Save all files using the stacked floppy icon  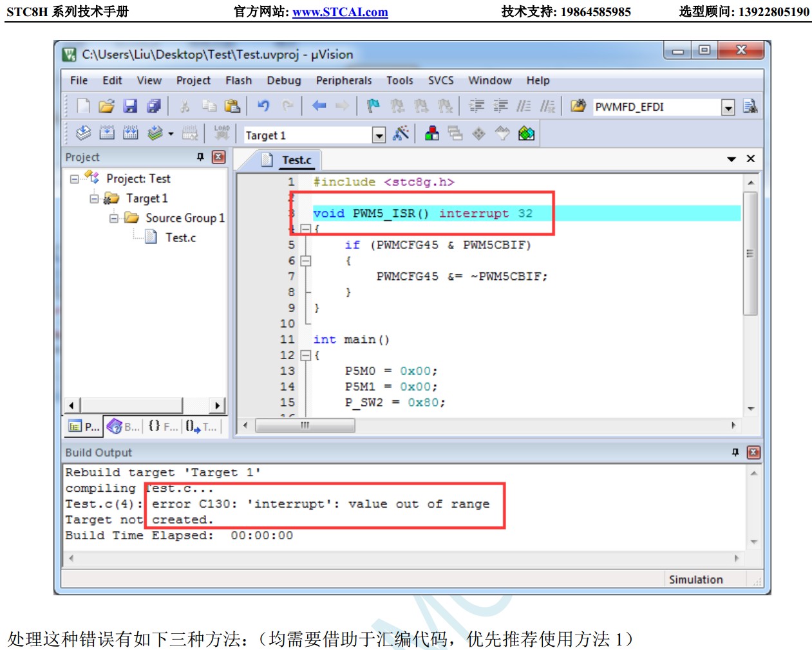(153, 106)
